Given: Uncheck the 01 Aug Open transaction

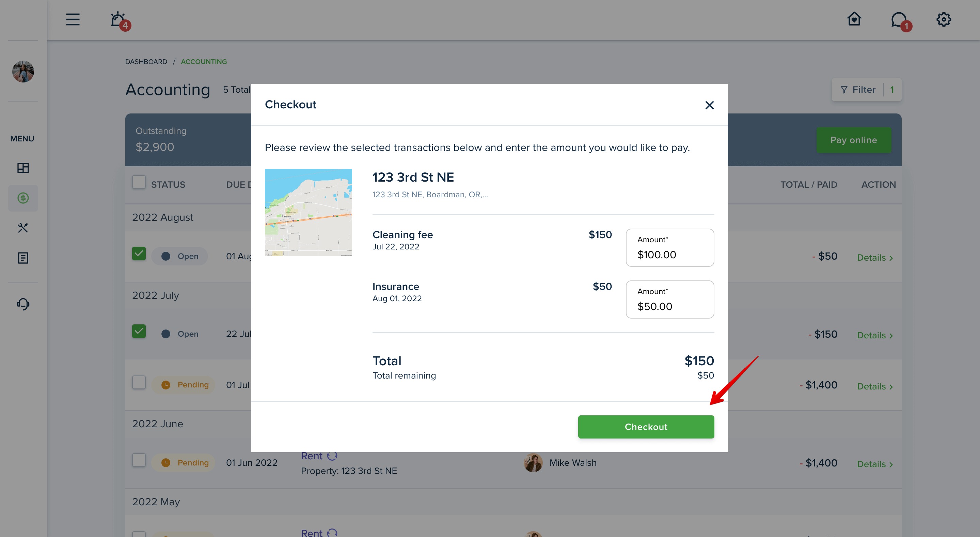Looking at the screenshot, I should 139,254.
